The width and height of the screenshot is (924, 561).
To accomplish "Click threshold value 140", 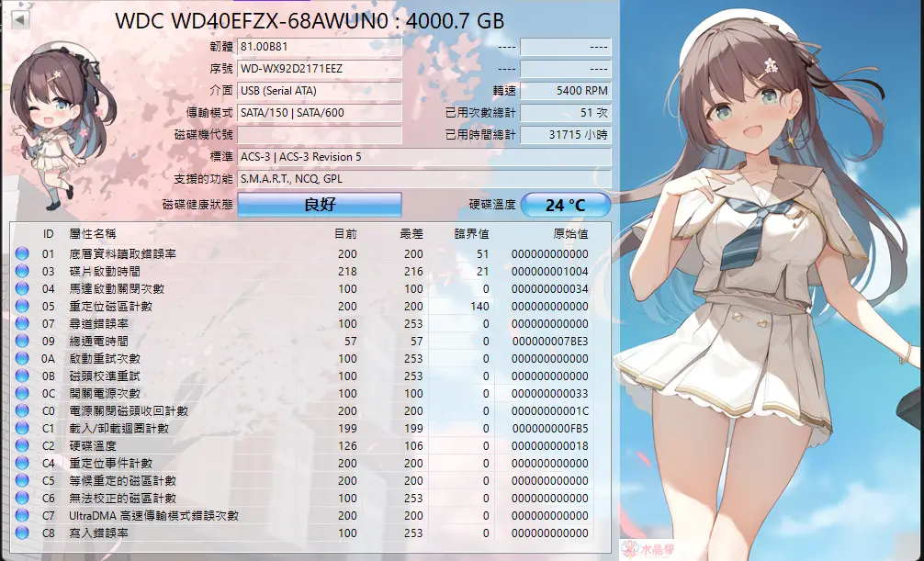I will 479,307.
